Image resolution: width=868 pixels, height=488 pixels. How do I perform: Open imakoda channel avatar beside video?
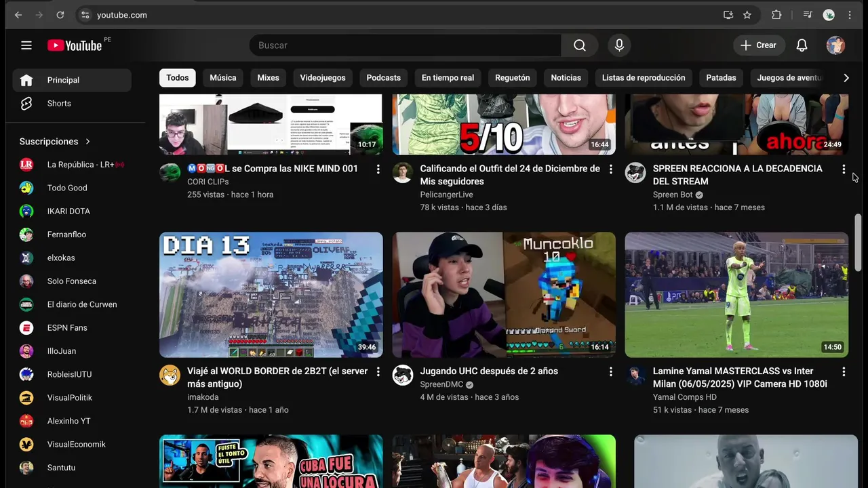click(x=170, y=375)
